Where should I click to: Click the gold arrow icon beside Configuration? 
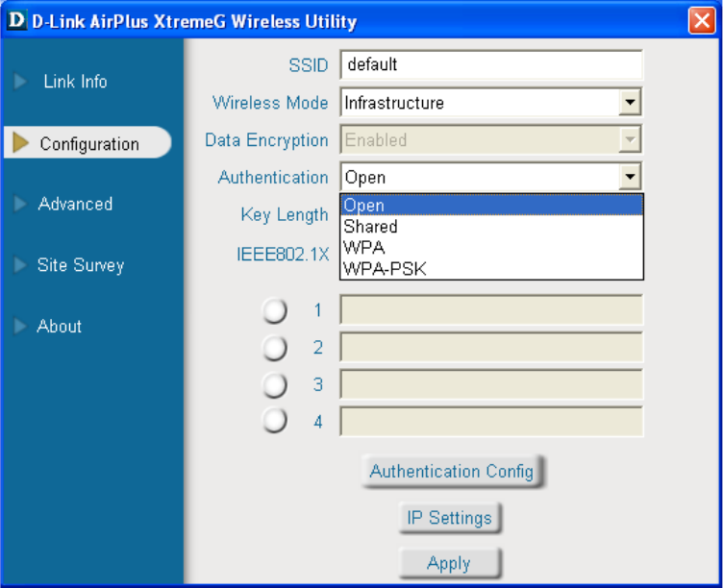tap(21, 143)
